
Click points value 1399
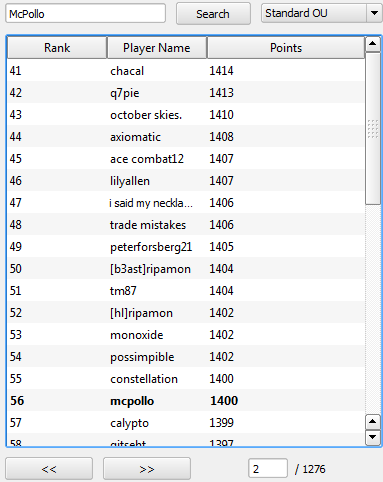pyautogui.click(x=221, y=423)
